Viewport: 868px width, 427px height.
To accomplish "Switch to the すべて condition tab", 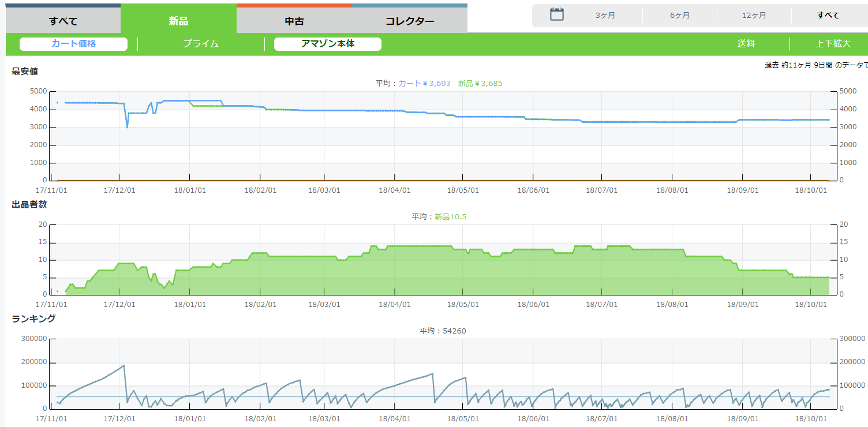I will pos(63,21).
